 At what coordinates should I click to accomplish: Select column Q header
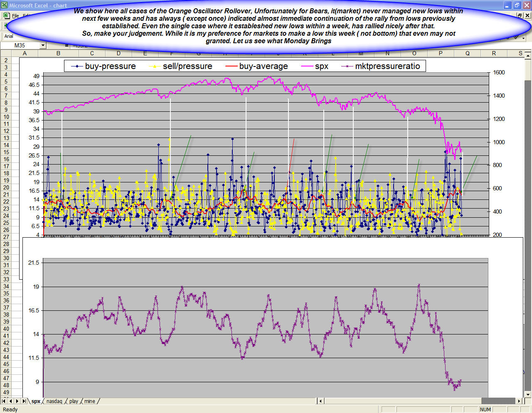pyautogui.click(x=468, y=53)
